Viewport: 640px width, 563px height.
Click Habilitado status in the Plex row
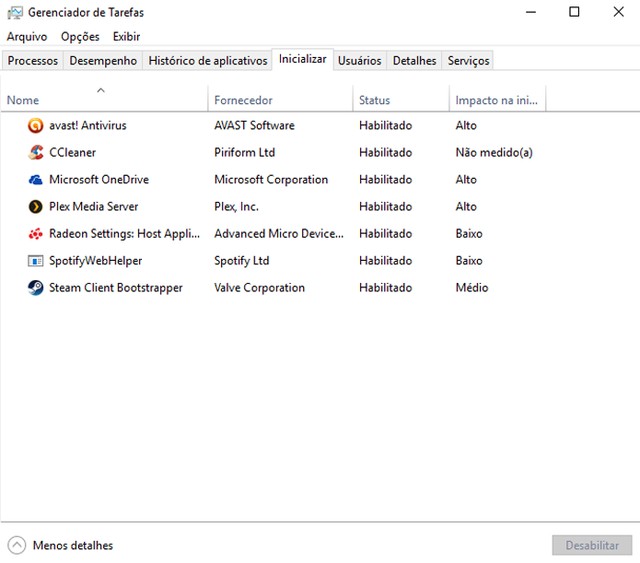pyautogui.click(x=385, y=207)
